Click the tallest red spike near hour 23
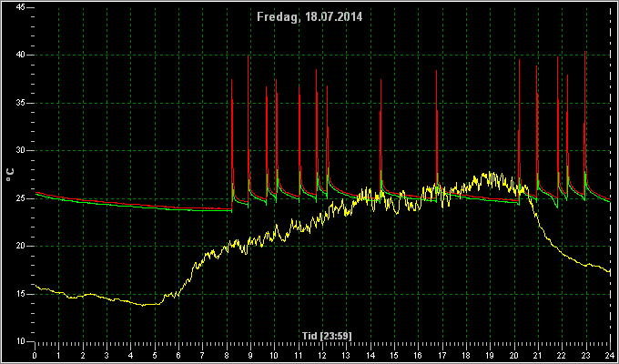This screenshot has width=619, height=364. (584, 118)
